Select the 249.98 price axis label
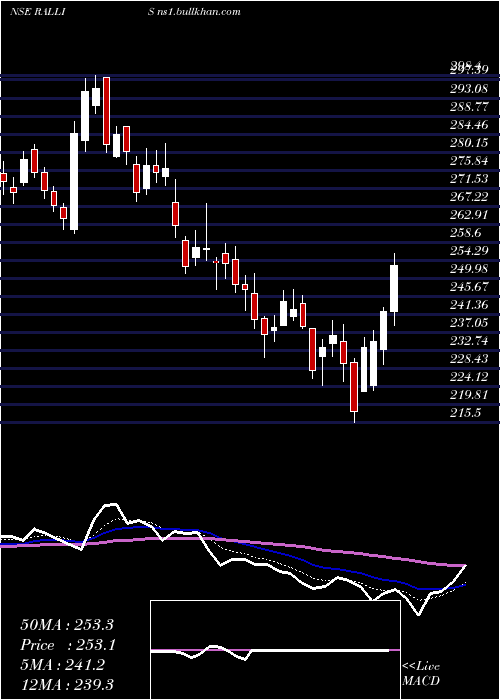Viewport: 500px width, 700px height. 468,269
